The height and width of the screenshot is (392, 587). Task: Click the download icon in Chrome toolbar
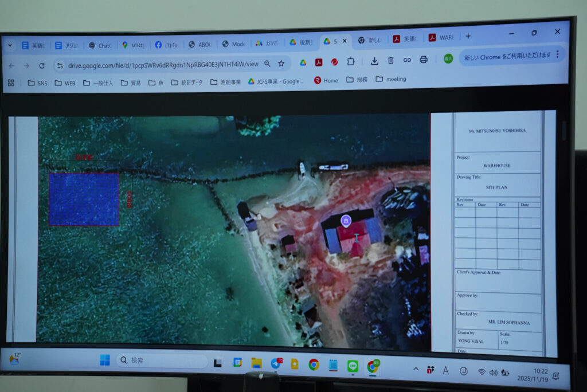(x=374, y=60)
